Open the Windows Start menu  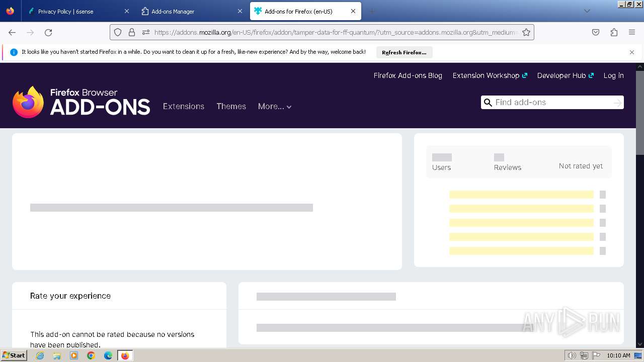pos(14,355)
